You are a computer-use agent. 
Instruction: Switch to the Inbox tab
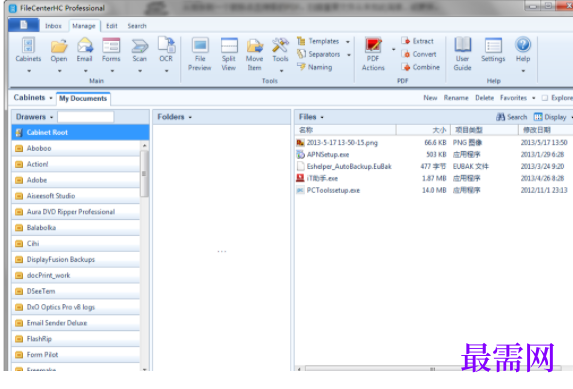tap(53, 26)
